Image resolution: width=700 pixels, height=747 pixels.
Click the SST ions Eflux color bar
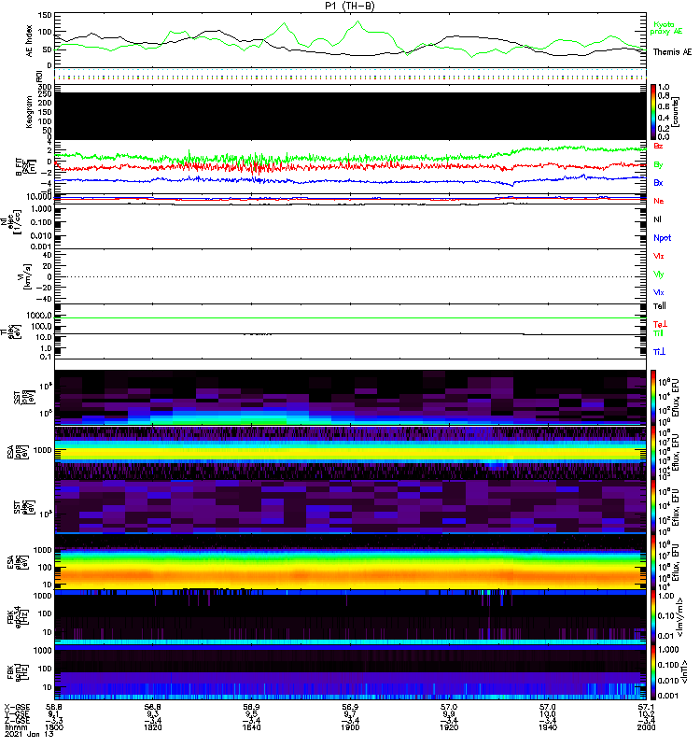[x=653, y=398]
